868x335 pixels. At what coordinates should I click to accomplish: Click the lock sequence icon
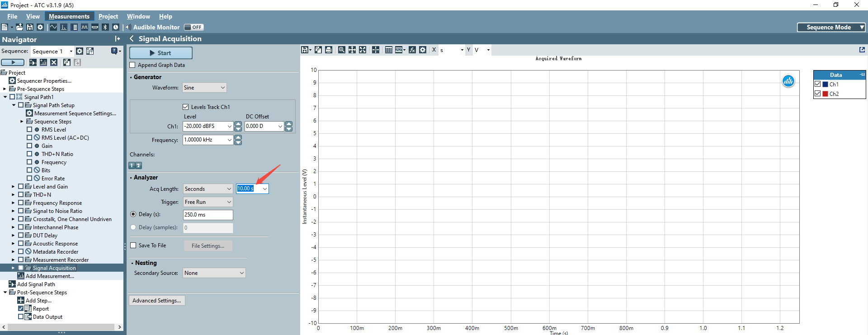click(90, 51)
